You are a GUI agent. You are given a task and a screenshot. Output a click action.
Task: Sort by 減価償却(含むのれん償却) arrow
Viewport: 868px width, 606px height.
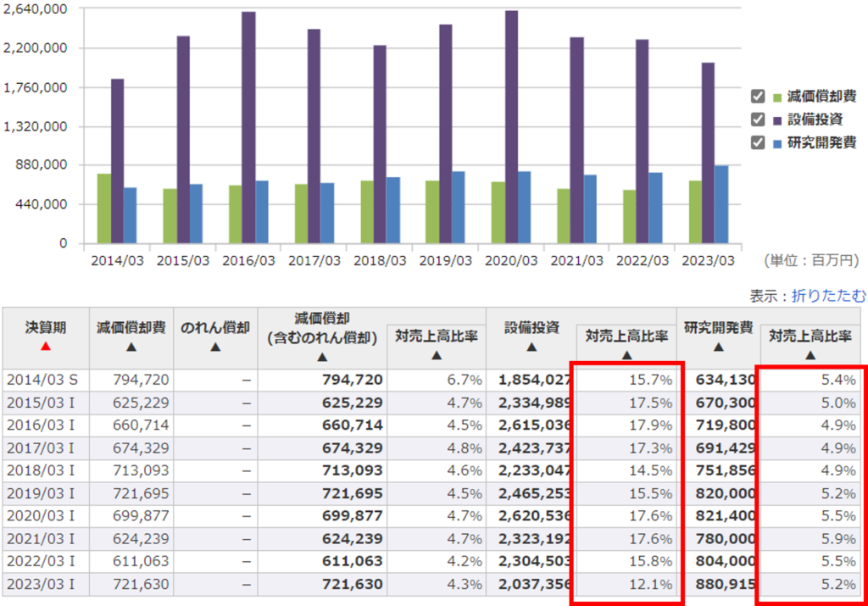click(x=321, y=355)
